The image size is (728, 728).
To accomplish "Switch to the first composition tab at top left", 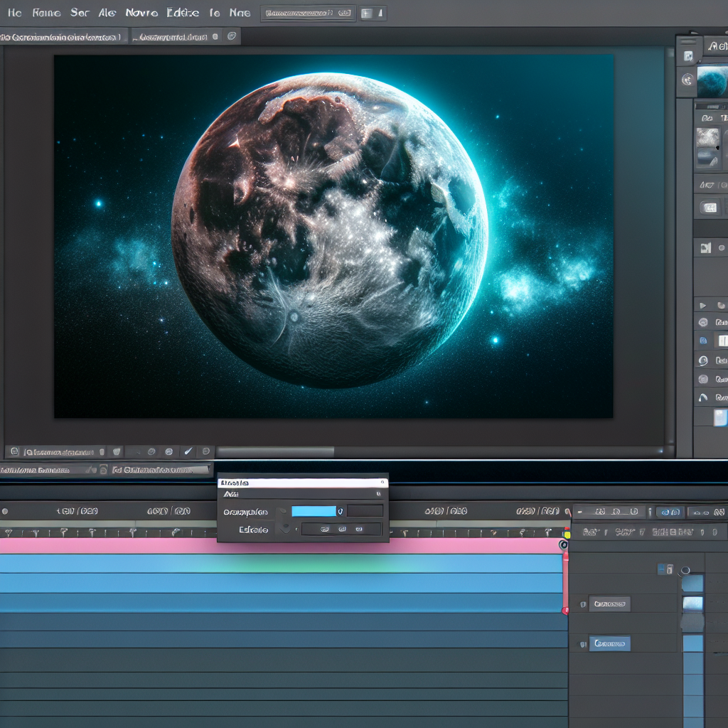I will coord(63,37).
